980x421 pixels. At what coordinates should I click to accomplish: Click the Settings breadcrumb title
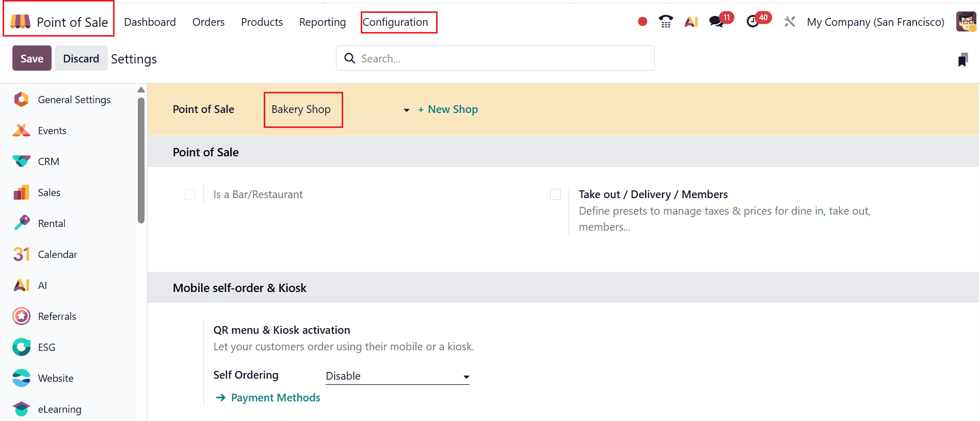(134, 59)
